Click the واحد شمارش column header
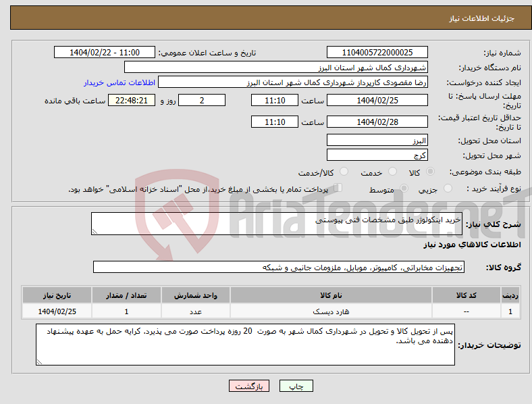The image size is (532, 404). coord(196,295)
